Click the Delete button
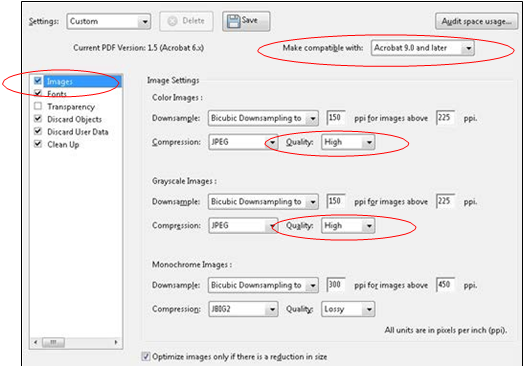Viewport: 523px width, 366px height. 186,21
